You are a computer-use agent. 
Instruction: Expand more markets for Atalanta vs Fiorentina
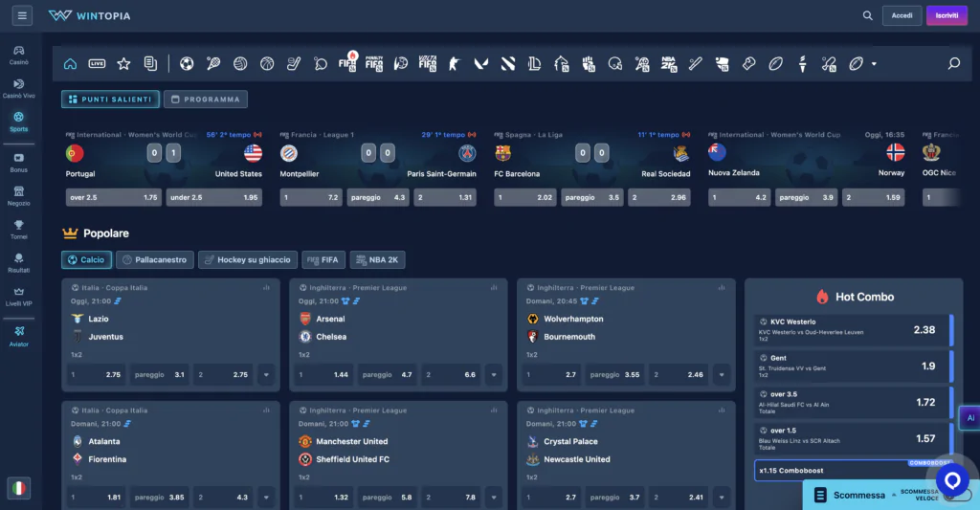tap(266, 498)
